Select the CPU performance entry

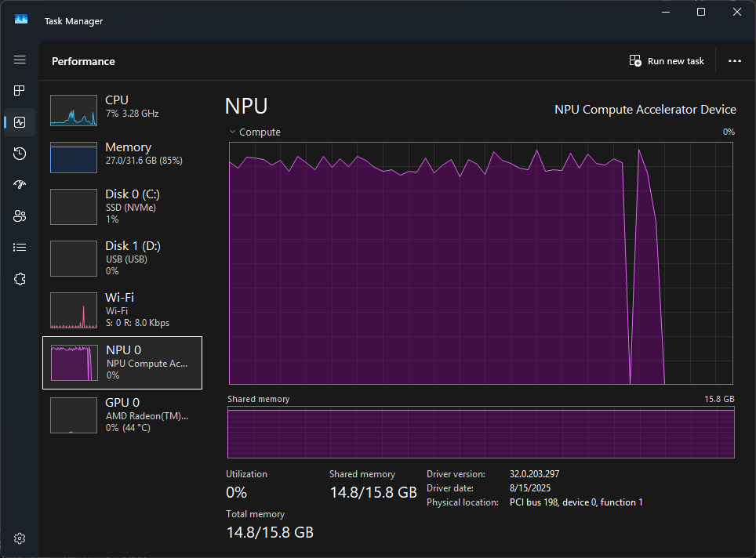click(122, 110)
